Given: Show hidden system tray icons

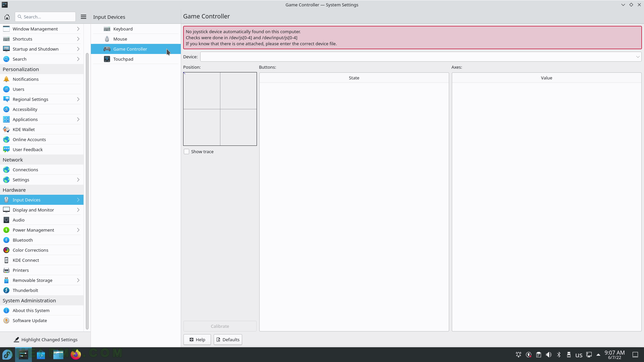Looking at the screenshot, I should coord(598,355).
